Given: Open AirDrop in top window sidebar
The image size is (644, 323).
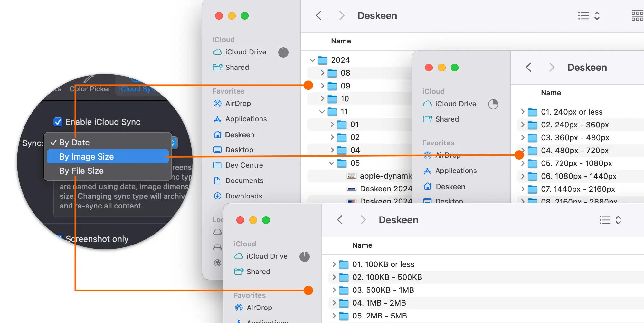Looking at the screenshot, I should click(232, 103).
